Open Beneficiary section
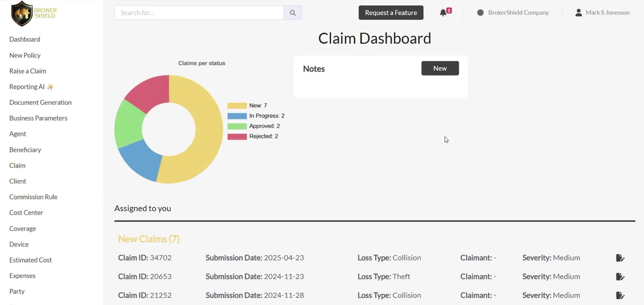Screen dimensions: 644x305 25,150
